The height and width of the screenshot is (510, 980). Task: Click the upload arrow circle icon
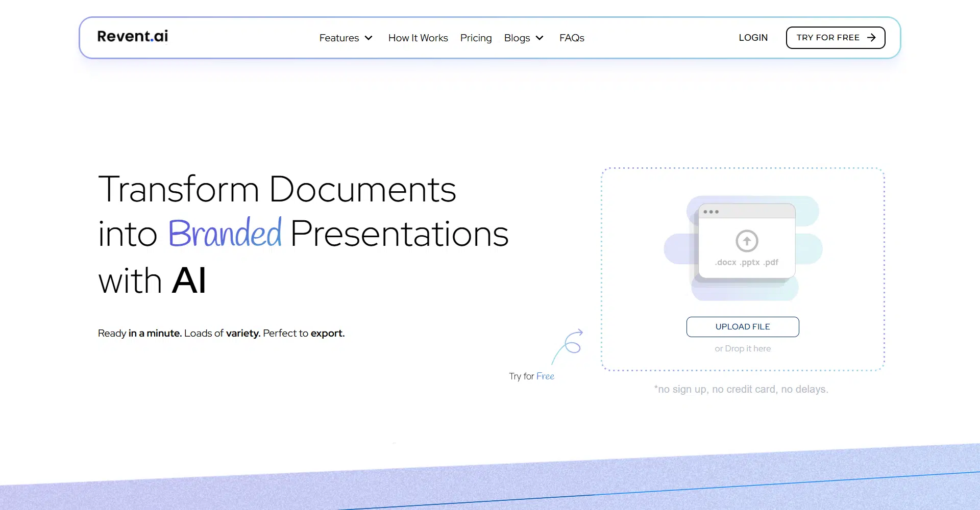click(x=747, y=241)
